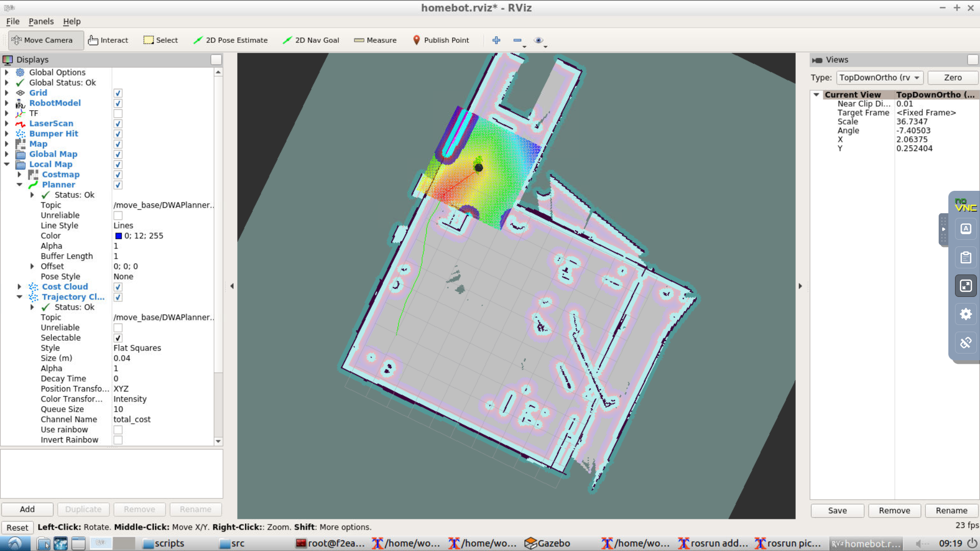Viewport: 980px width, 551px height.
Task: Open the view Type dropdown
Action: click(x=879, y=78)
